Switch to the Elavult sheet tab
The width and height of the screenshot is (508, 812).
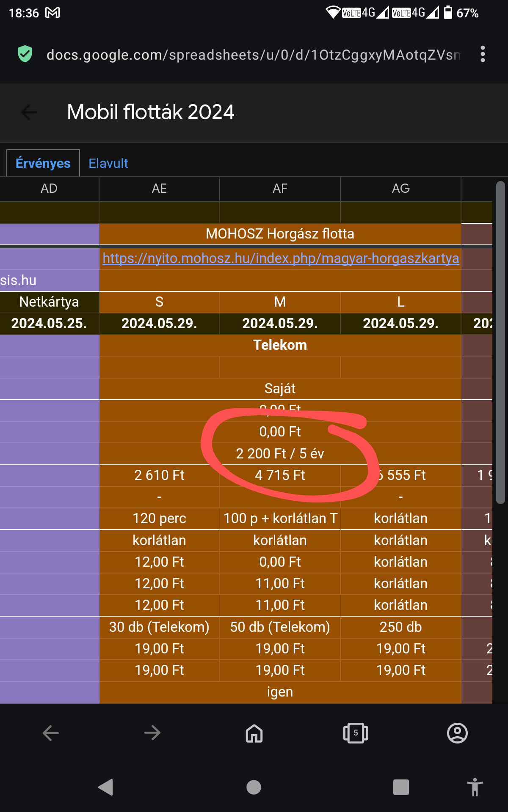(108, 163)
